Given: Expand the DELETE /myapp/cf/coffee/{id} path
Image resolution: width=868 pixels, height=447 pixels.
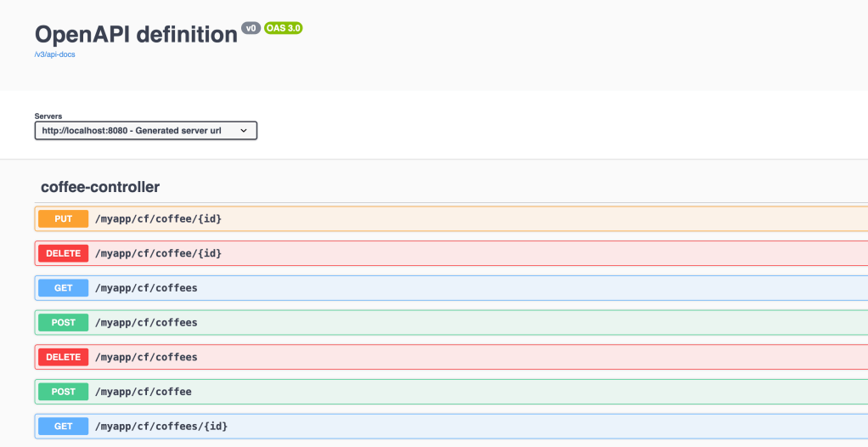Looking at the screenshot, I should tap(158, 253).
